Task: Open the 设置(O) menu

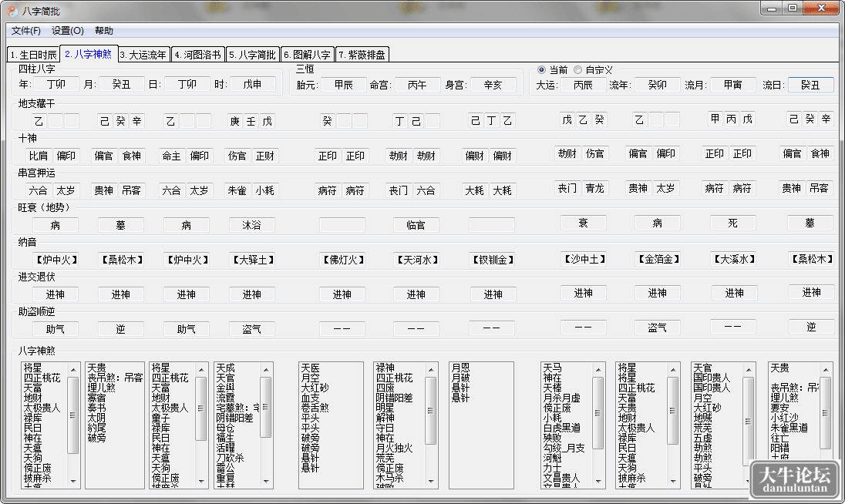Action: click(x=67, y=31)
